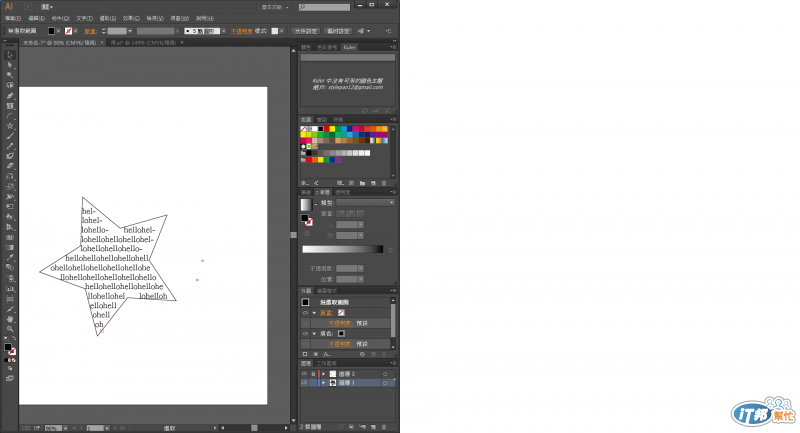This screenshot has width=800, height=433.
Task: Click target circle for 圖層 2
Action: (385, 374)
